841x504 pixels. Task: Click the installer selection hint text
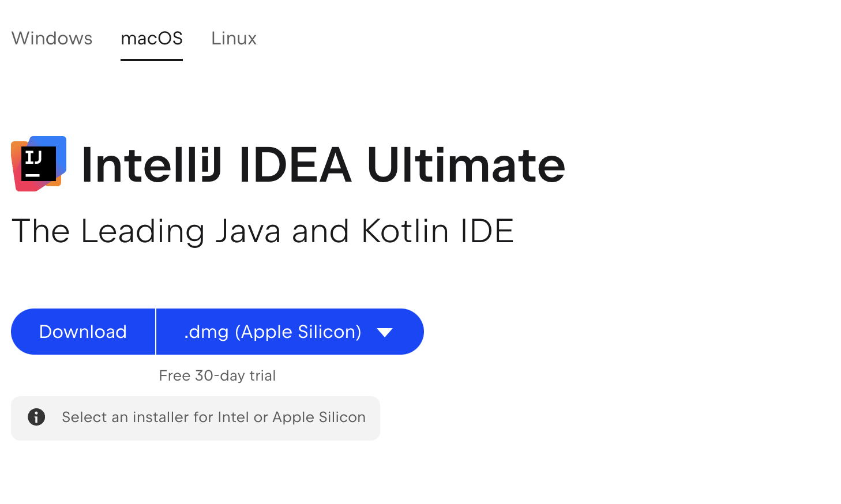213,418
